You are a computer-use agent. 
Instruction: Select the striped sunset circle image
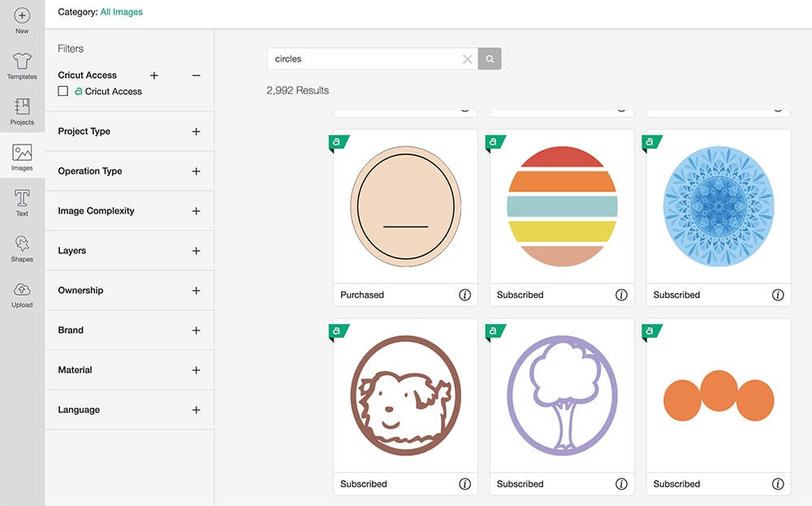(x=562, y=206)
